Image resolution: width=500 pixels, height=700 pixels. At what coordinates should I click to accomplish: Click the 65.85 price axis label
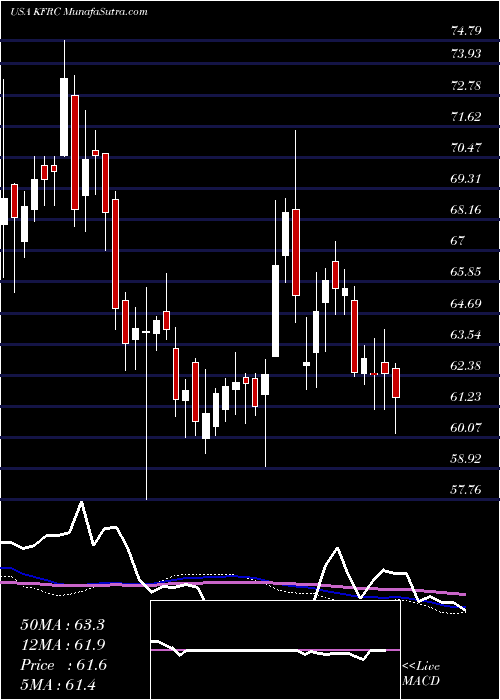(467, 272)
